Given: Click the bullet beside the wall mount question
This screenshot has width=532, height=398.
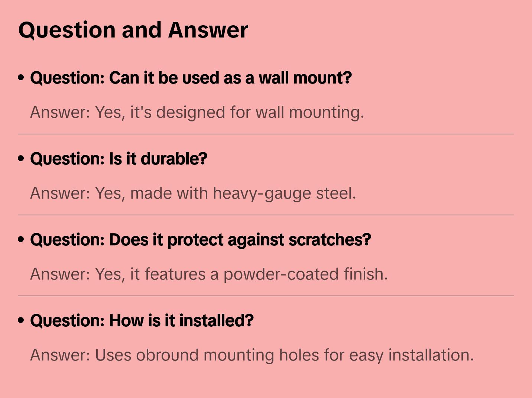Looking at the screenshot, I should [21, 78].
